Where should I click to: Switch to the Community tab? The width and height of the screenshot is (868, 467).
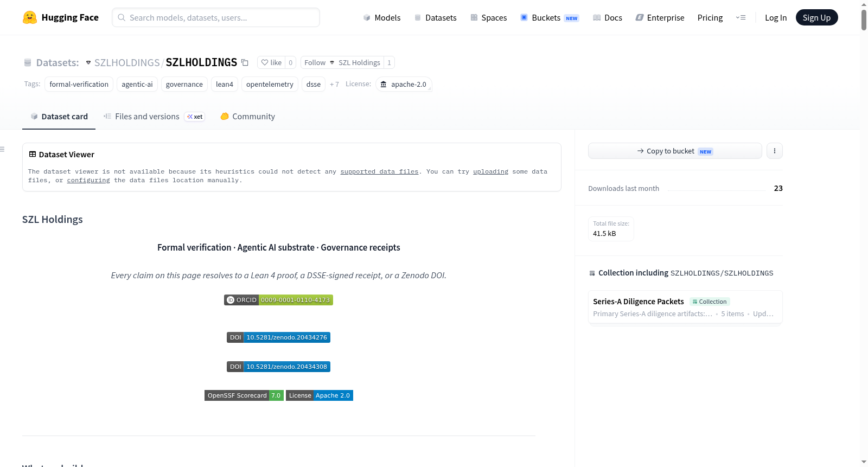point(247,117)
